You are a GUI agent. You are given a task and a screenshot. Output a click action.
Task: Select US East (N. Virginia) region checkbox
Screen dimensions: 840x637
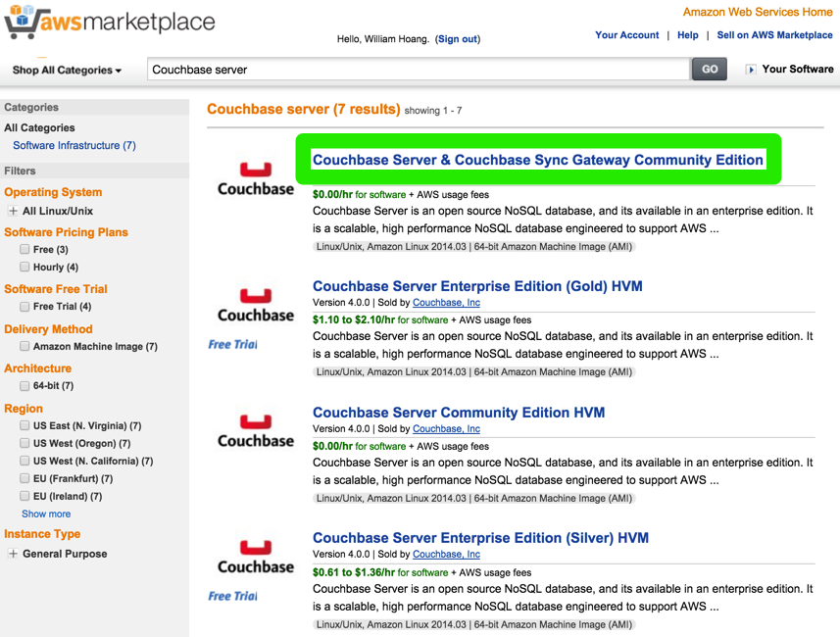[25, 425]
